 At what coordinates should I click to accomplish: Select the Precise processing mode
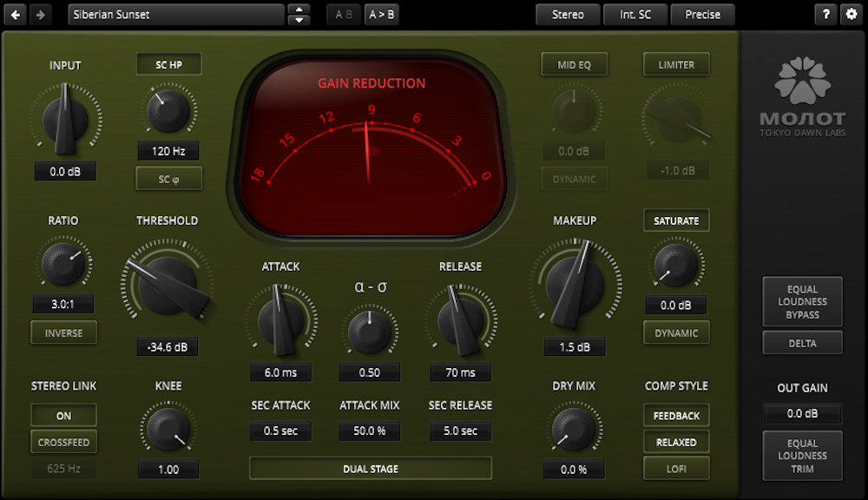click(702, 14)
